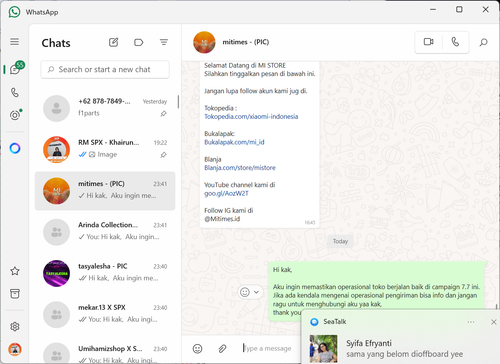Select the mitimes - (PIC) chat in list

105,191
